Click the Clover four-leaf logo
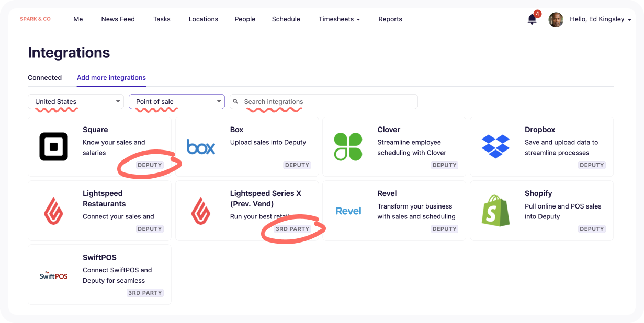The width and height of the screenshot is (644, 323). pyautogui.click(x=348, y=146)
